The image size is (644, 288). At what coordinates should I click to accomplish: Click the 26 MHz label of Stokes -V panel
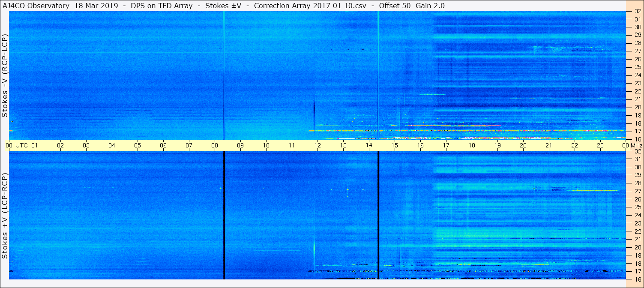(638, 59)
